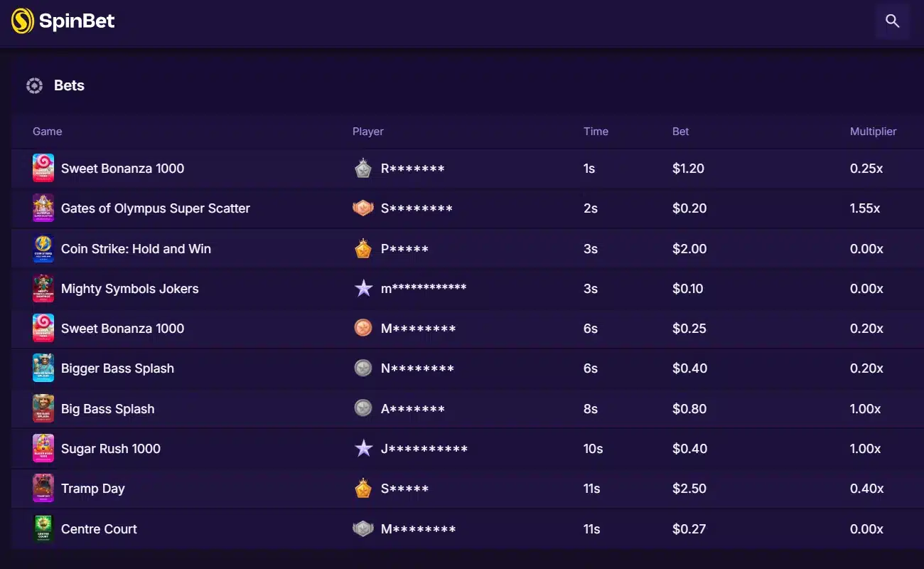
Task: Click the Gates of Olympus Super Scatter title
Action: [x=156, y=208]
